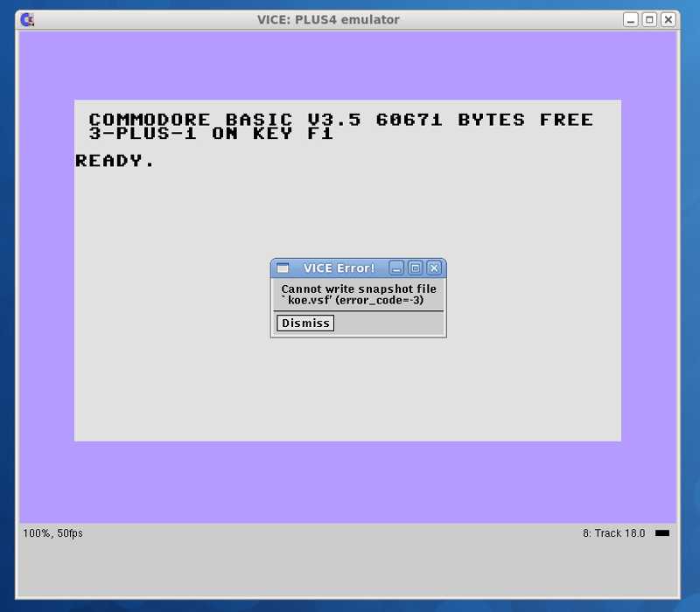
Task: Click the close icon on the error dialog
Action: pos(435,268)
